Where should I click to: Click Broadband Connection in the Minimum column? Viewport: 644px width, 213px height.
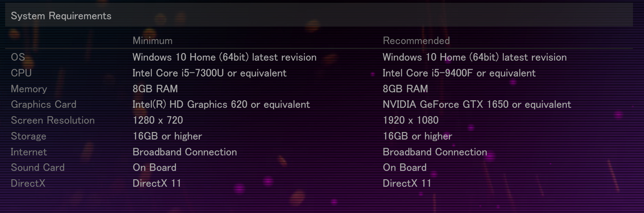tap(185, 152)
